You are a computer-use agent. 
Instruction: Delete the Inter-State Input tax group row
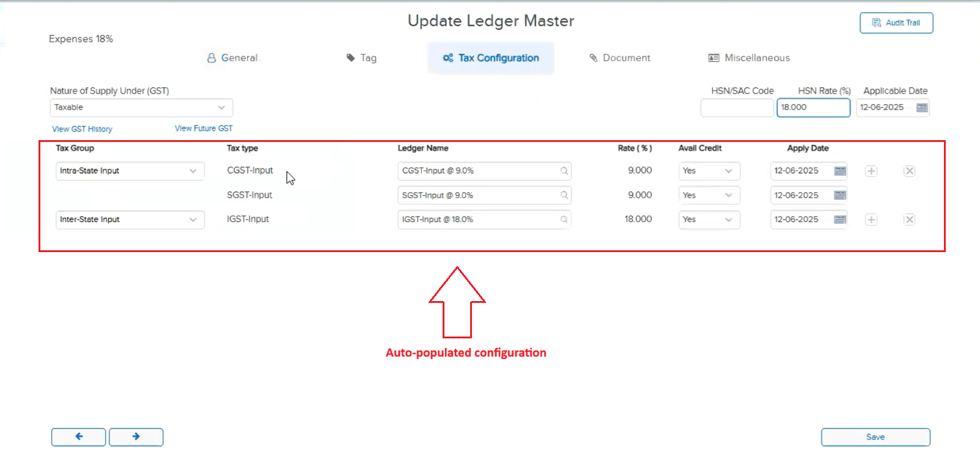pyautogui.click(x=909, y=220)
